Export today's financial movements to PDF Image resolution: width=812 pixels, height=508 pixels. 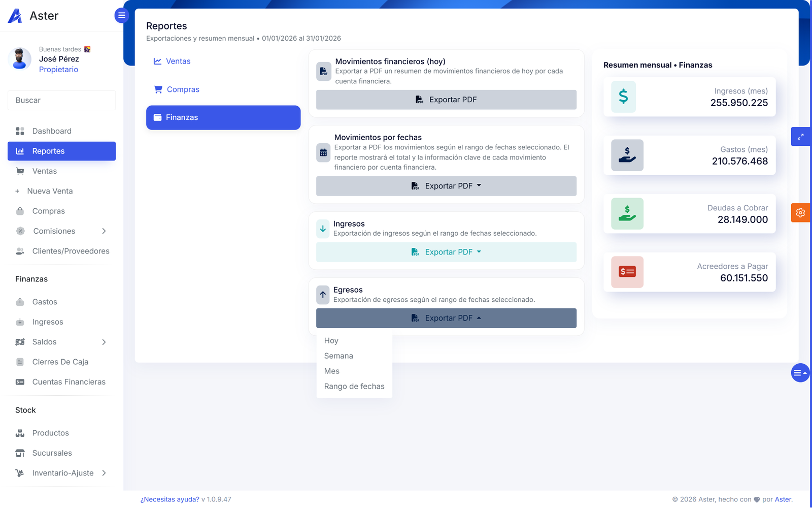tap(446, 100)
